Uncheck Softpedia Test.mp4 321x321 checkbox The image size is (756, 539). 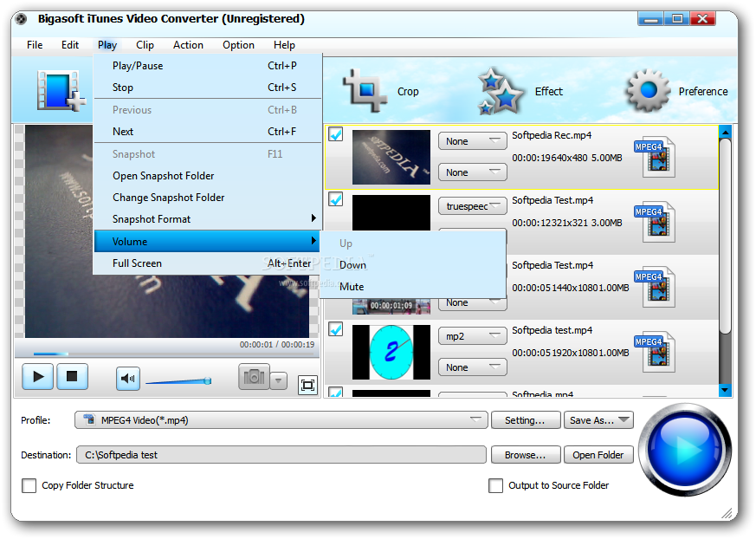click(336, 198)
